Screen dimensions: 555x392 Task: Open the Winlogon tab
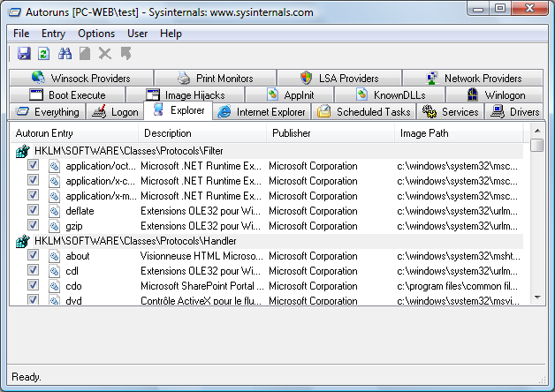[496, 95]
